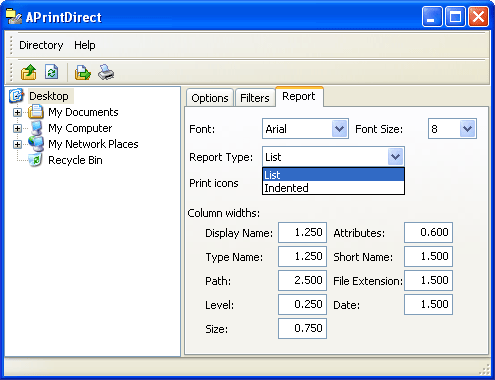
Task: Click the export folder toolbar icon
Action: (83, 72)
